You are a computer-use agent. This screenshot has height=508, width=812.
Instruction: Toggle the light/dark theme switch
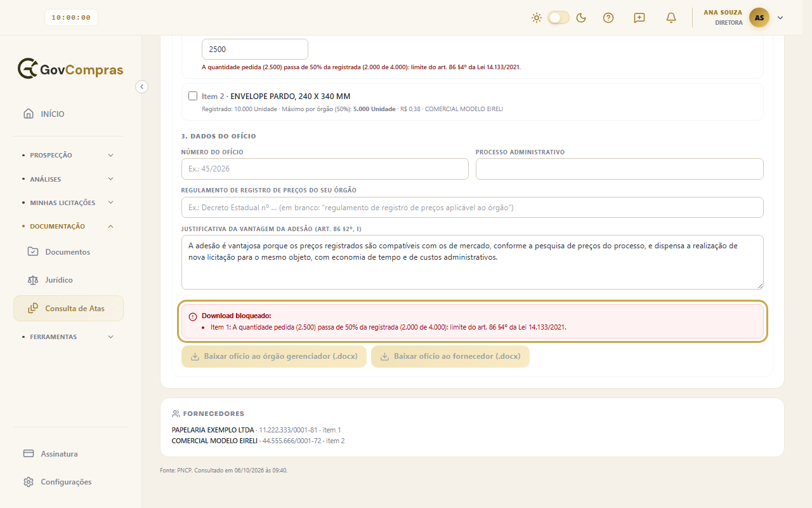[x=559, y=18]
